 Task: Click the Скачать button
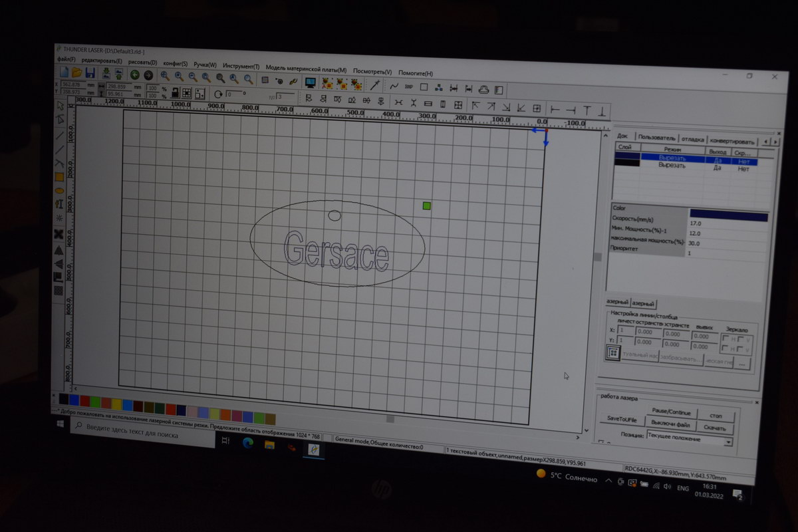716,427
